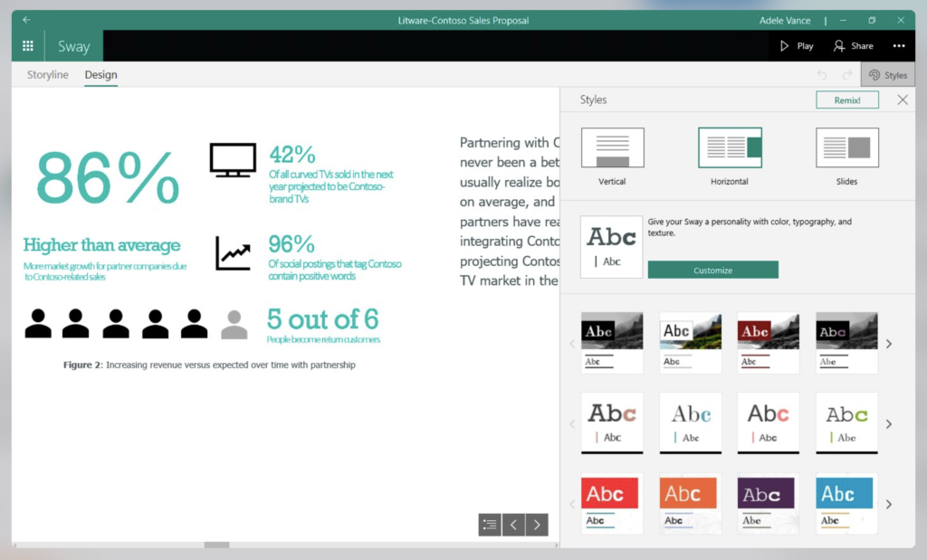Select slab-serif Abc style with salmon accent
Image resolution: width=927 pixels, height=560 pixels.
click(612, 423)
